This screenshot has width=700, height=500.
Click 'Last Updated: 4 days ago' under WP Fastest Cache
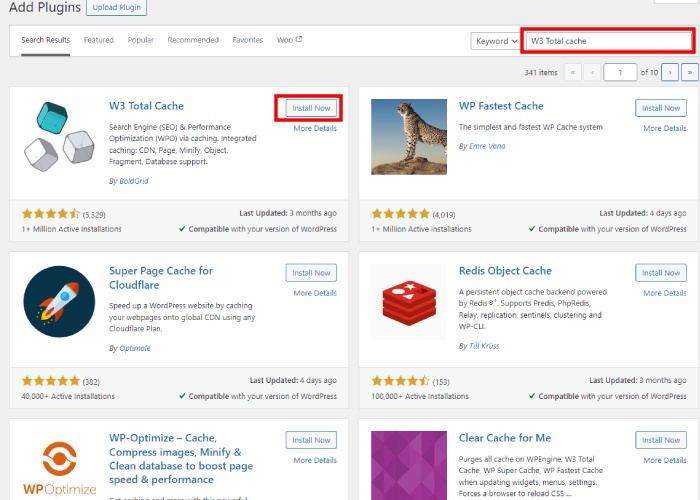[x=643, y=213]
